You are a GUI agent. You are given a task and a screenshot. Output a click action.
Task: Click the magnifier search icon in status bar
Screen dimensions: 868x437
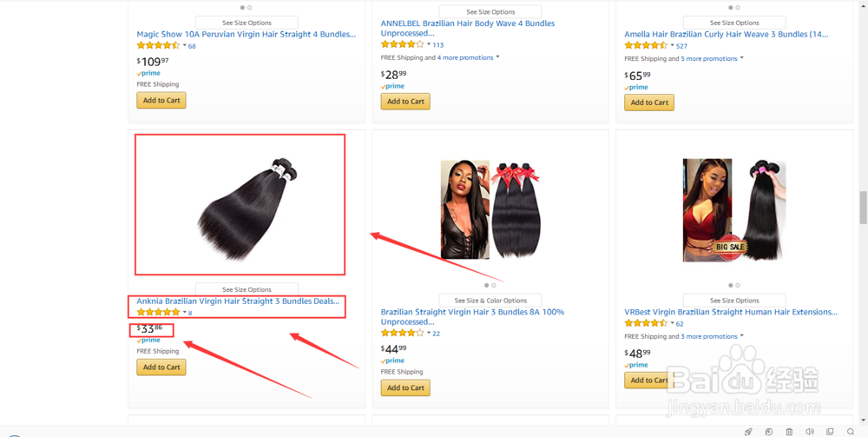851,432
